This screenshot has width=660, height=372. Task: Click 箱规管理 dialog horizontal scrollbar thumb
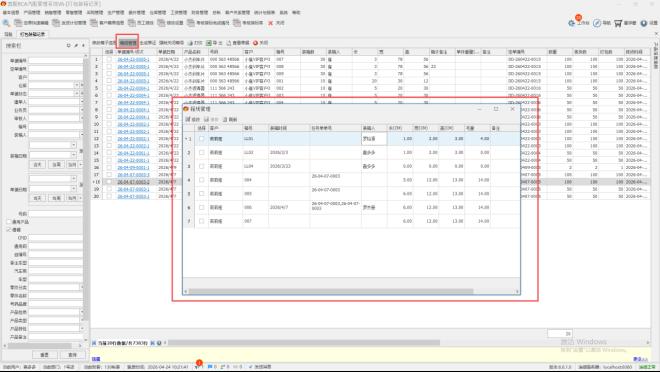point(331,291)
